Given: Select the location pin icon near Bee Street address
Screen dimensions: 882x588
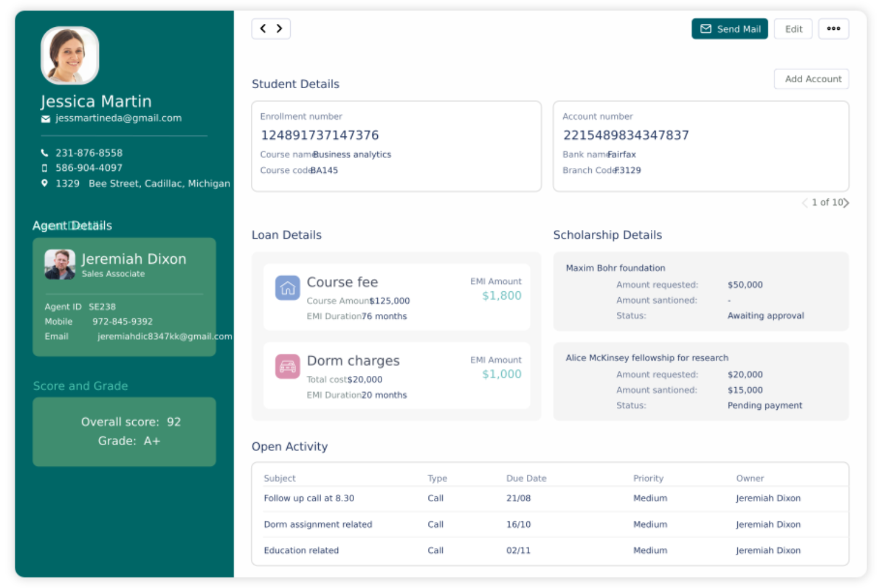Looking at the screenshot, I should 44,183.
